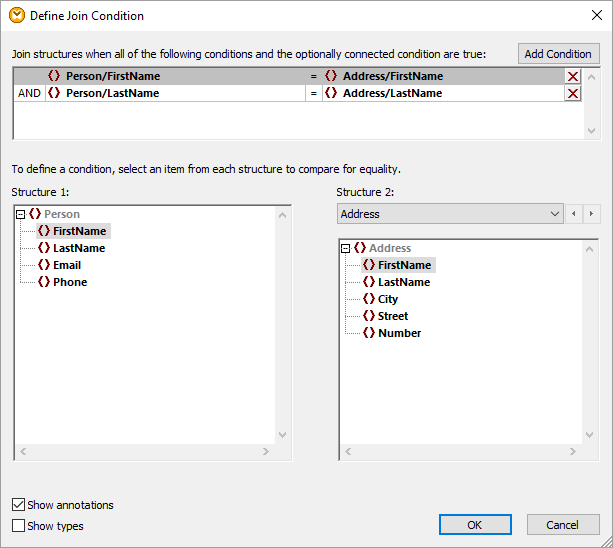
Task: Delete the Person/FirstName join condition row
Action: tap(573, 77)
